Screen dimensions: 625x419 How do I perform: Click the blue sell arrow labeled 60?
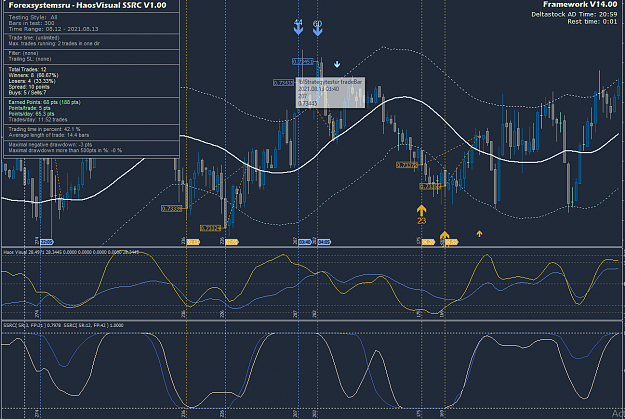pyautogui.click(x=317, y=31)
